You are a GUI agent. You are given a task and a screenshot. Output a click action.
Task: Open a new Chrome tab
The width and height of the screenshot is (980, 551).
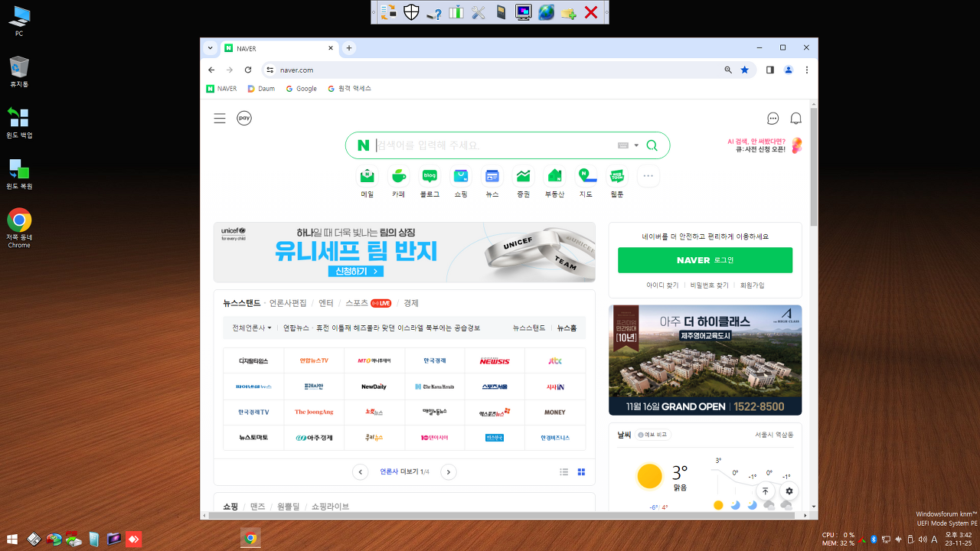(x=349, y=47)
